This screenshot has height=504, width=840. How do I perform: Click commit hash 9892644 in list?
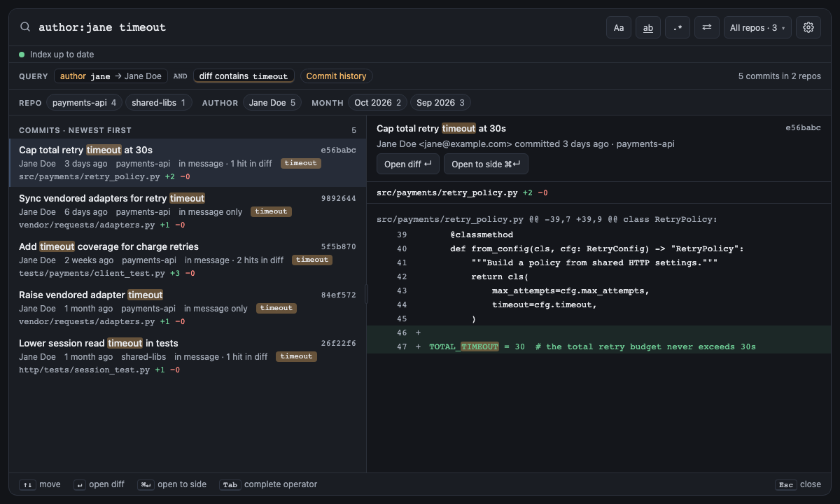tap(338, 199)
